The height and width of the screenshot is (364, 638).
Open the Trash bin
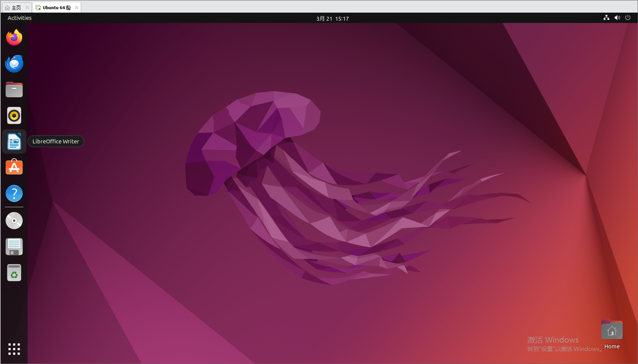[14, 273]
